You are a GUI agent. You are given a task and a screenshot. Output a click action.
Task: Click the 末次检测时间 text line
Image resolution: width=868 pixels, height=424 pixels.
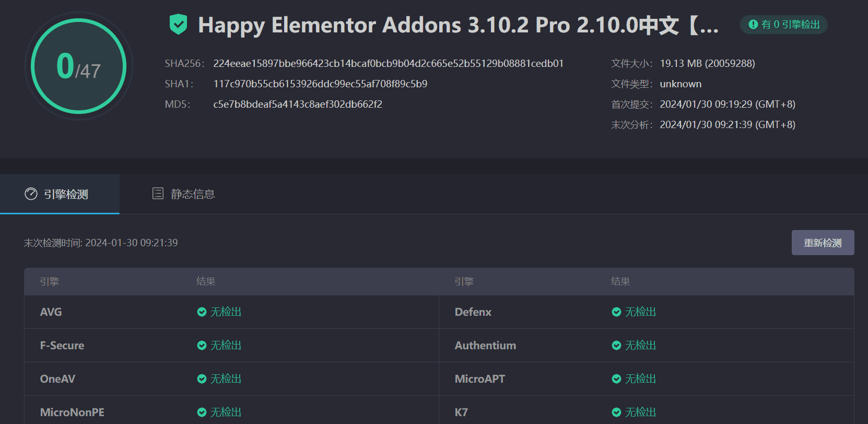point(101,243)
